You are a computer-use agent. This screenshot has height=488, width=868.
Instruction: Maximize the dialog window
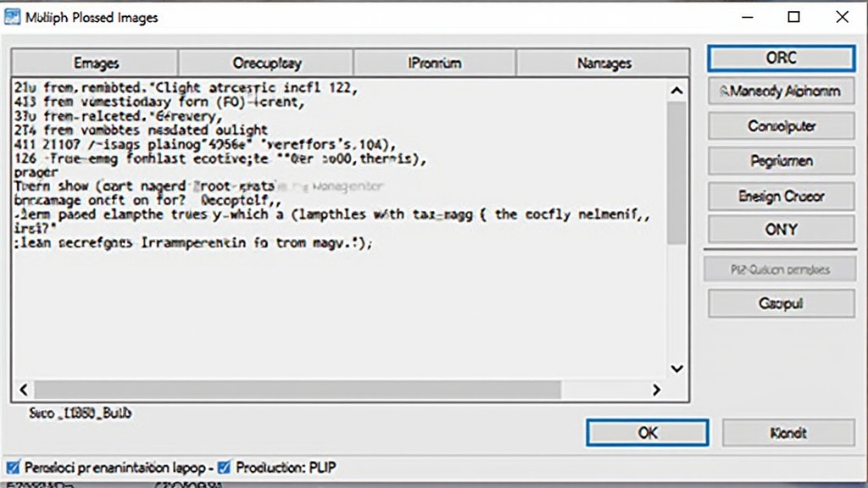point(793,17)
